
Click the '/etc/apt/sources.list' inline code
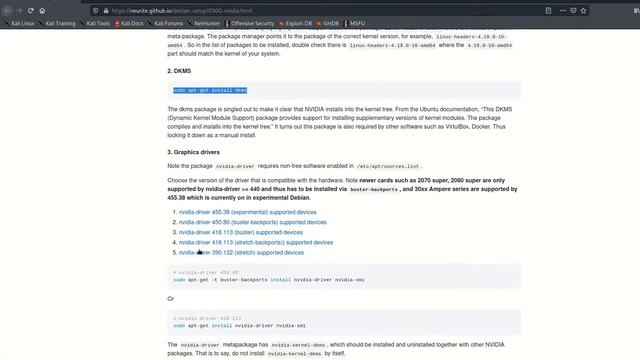click(388, 167)
